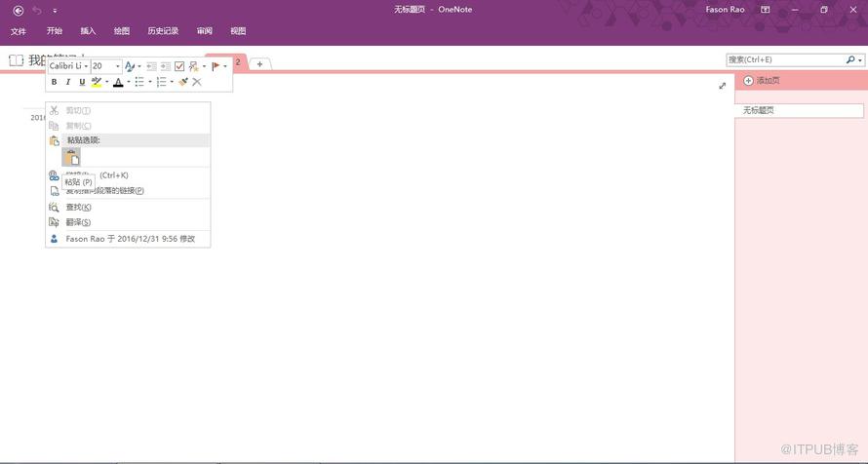Toggle underline in the mini toolbar

point(82,83)
